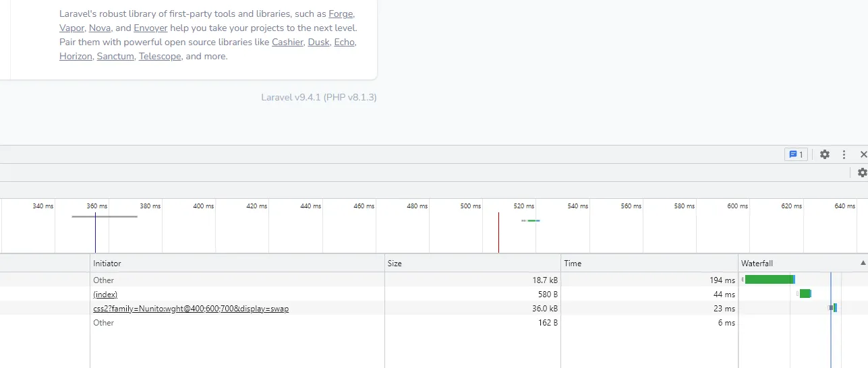Open DevTools settings gear icon
Viewport: 868px width, 368px height.
point(825,154)
